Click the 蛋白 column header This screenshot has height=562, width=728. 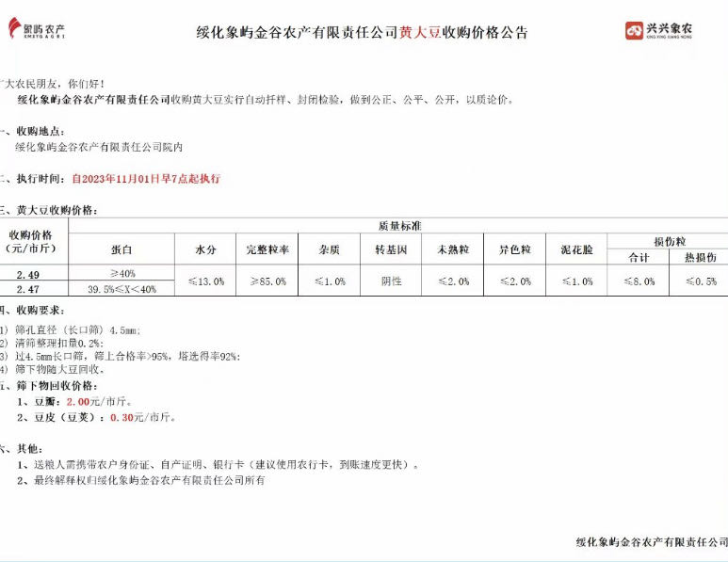(x=121, y=249)
